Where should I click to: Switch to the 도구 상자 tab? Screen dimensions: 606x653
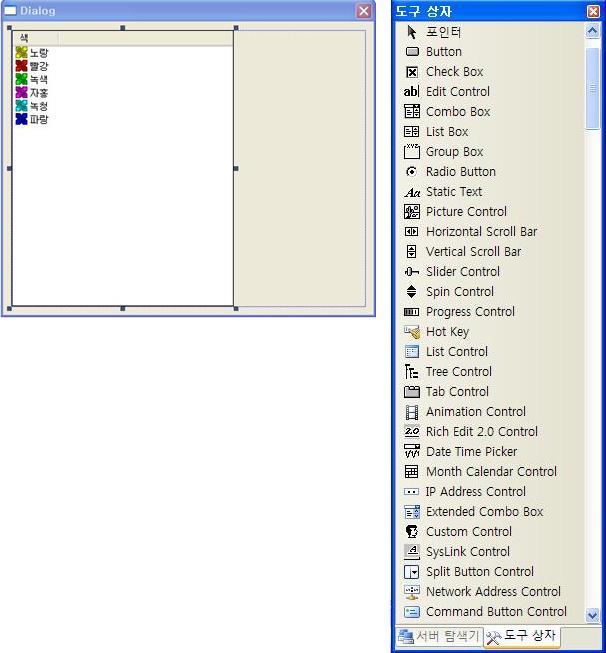pyautogui.click(x=521, y=636)
